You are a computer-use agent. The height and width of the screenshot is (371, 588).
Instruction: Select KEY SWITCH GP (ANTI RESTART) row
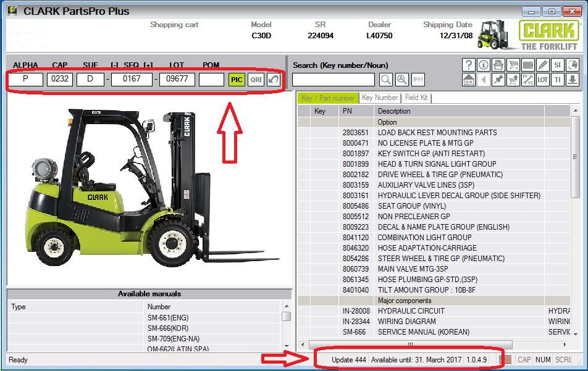point(434,154)
